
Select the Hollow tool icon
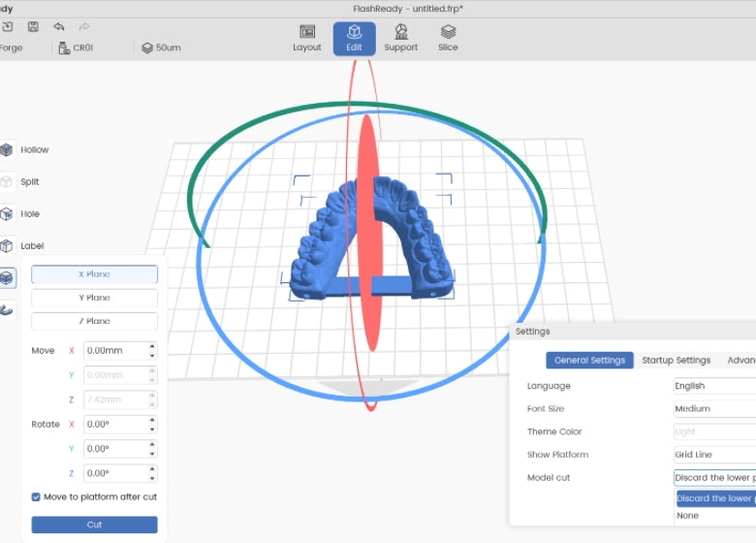(x=8, y=150)
